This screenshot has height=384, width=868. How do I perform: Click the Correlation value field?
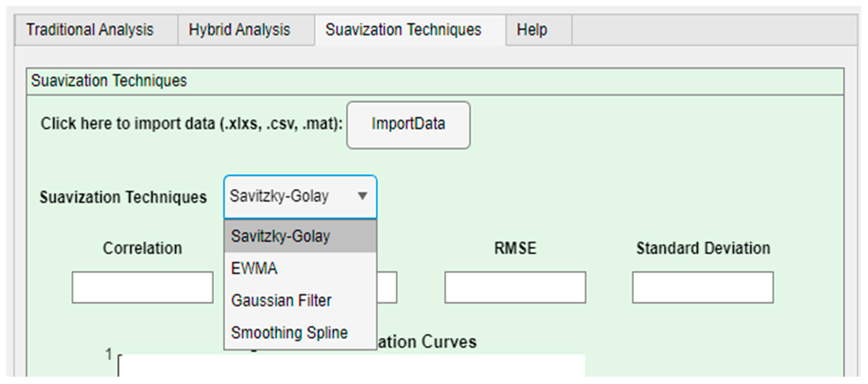pyautogui.click(x=143, y=287)
